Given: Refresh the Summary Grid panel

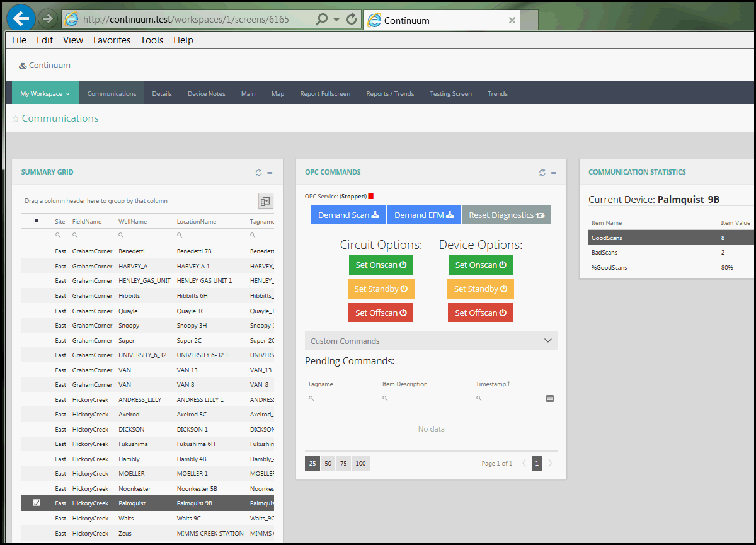Looking at the screenshot, I should pyautogui.click(x=258, y=173).
